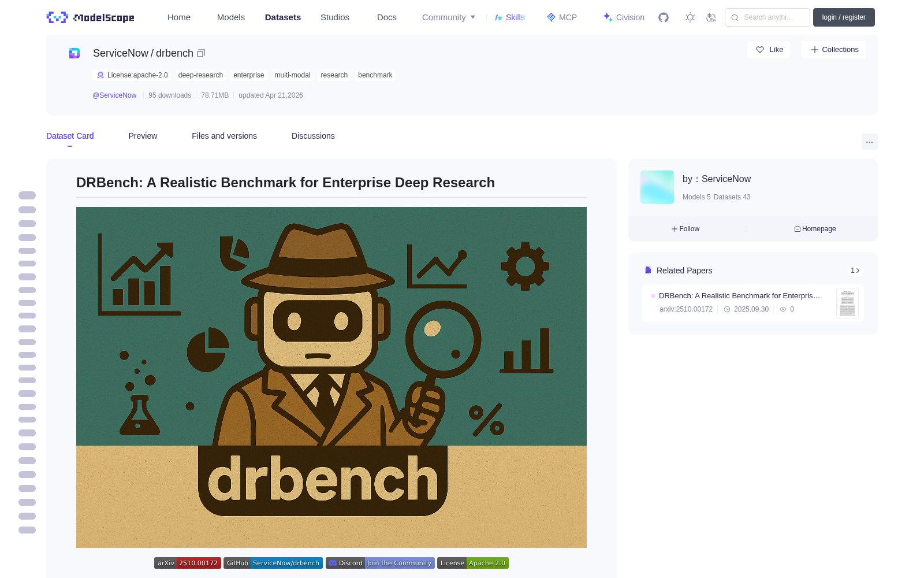This screenshot has height=578, width=924.
Task: Click the research tag
Action: [x=334, y=75]
